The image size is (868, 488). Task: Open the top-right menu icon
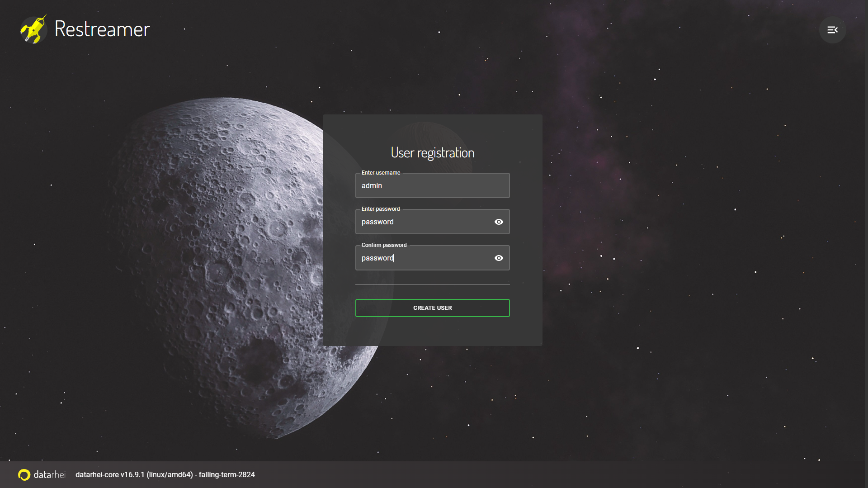point(832,30)
